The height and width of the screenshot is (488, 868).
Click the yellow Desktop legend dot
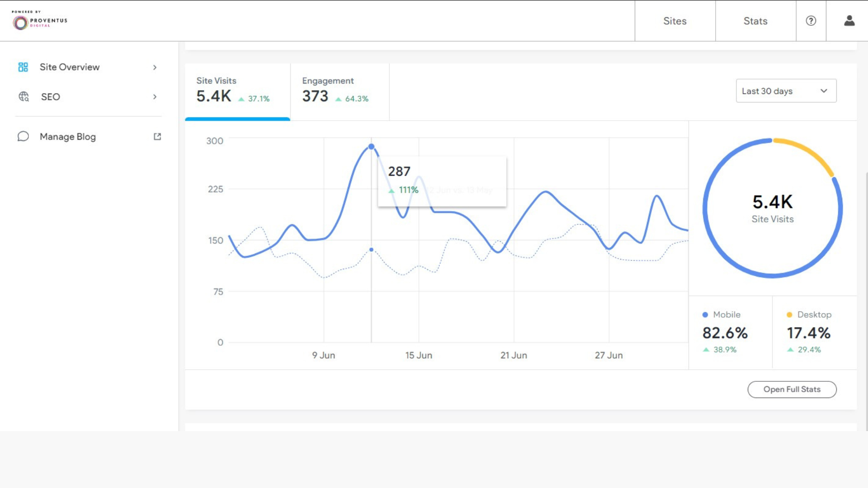[789, 314]
